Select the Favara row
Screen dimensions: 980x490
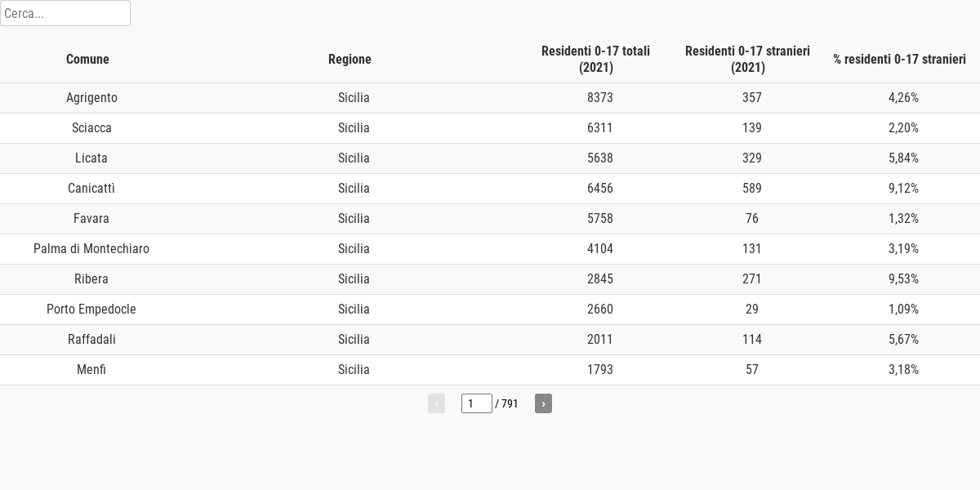tap(91, 219)
